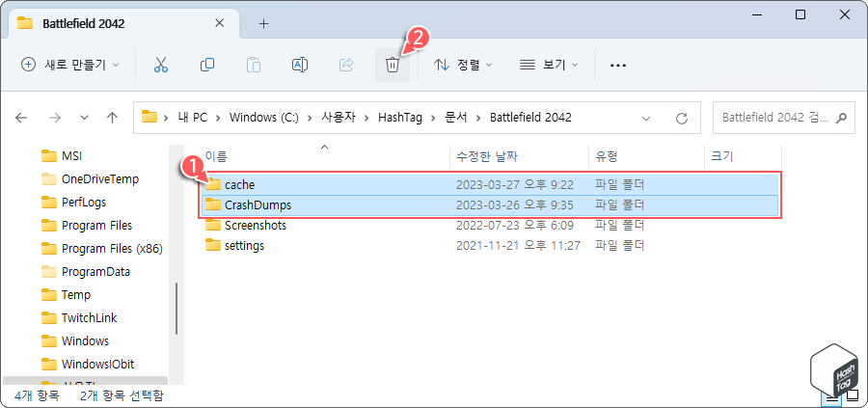Click 사용자 in the breadcrumb
868x408 pixels.
[x=339, y=118]
